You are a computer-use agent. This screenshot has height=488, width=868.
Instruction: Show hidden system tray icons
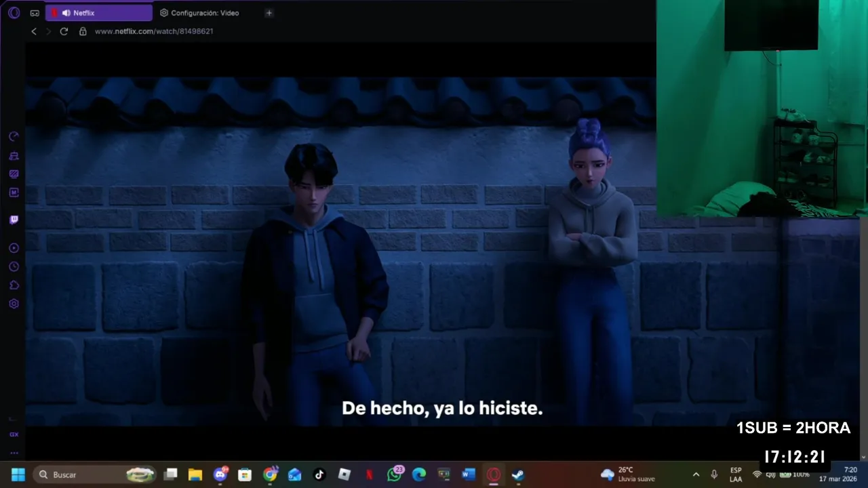696,474
